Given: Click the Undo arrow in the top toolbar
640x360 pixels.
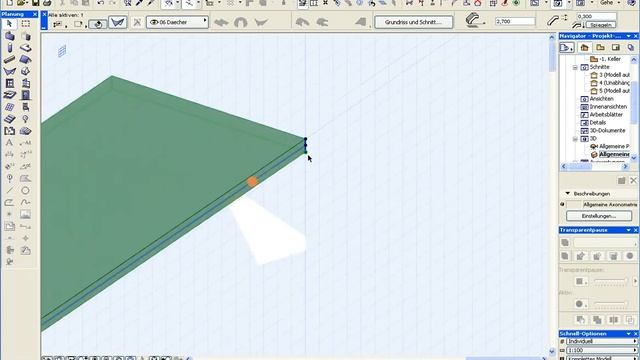Looking at the screenshot, I should coord(100,3).
